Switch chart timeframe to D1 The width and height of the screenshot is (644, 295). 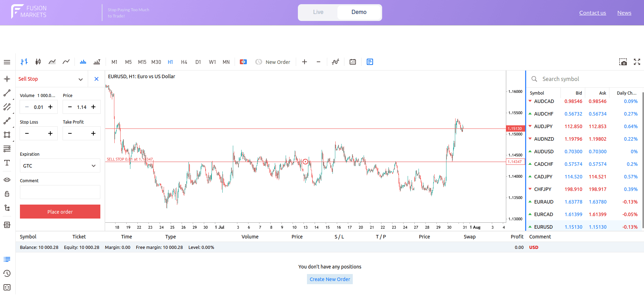[198, 62]
